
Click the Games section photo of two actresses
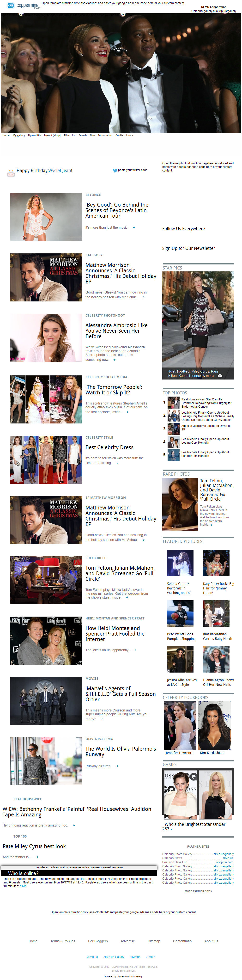pos(198,794)
